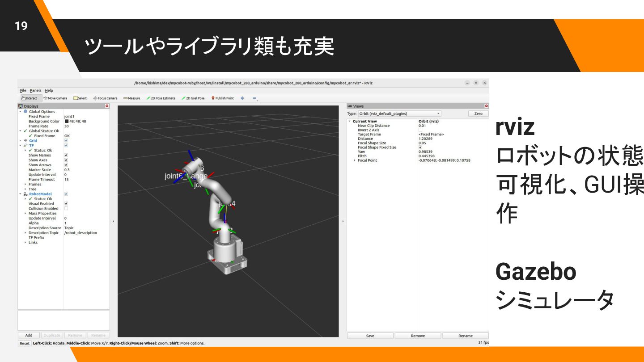Click the RobotModel display icon
The height and width of the screenshot is (362, 644).
click(x=25, y=194)
